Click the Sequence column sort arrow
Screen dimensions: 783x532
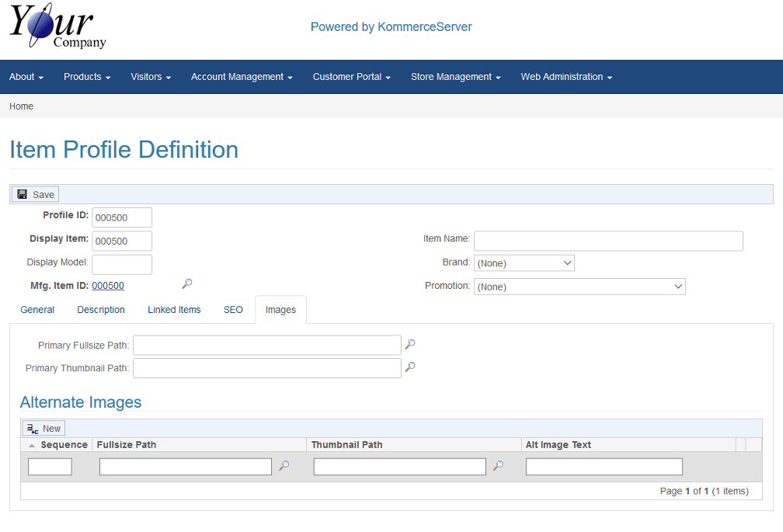32,446
